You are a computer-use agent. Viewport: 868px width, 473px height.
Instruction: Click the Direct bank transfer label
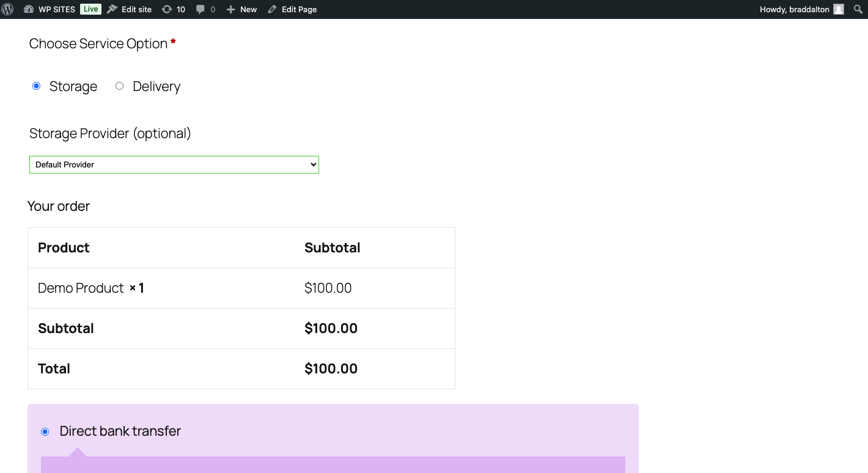[120, 431]
